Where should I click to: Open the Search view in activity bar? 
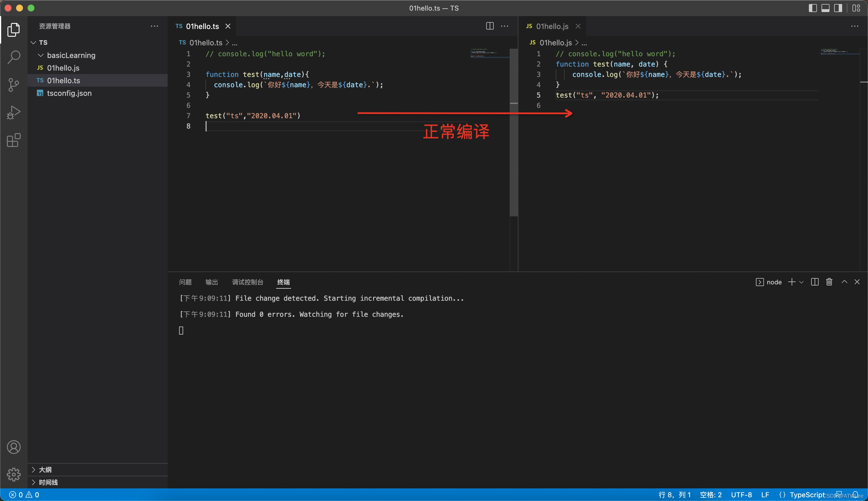pyautogui.click(x=14, y=57)
